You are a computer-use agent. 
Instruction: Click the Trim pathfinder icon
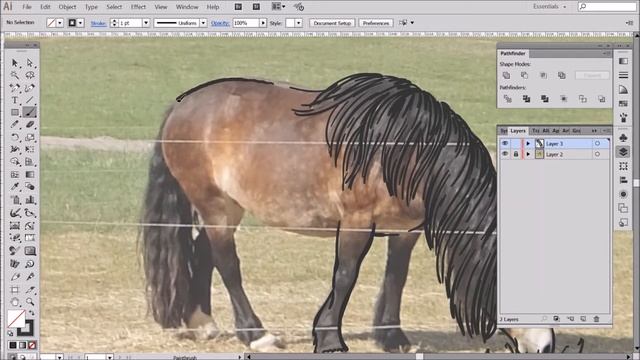(x=526, y=99)
